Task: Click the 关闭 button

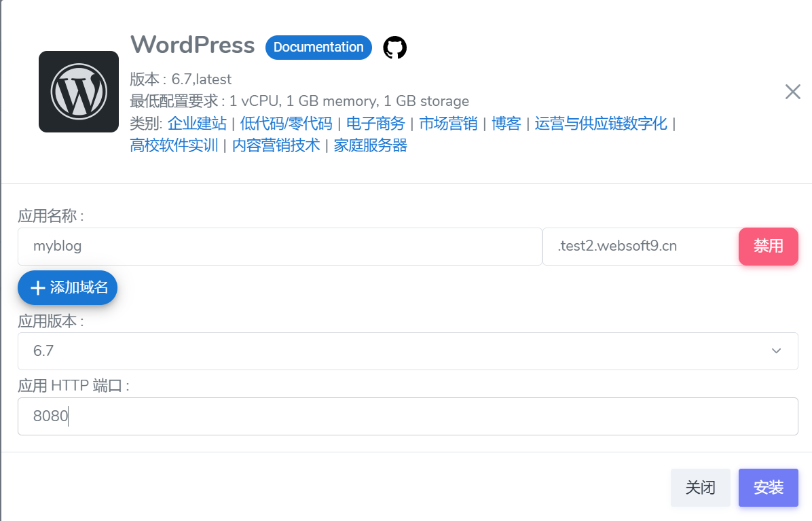Action: click(700, 487)
